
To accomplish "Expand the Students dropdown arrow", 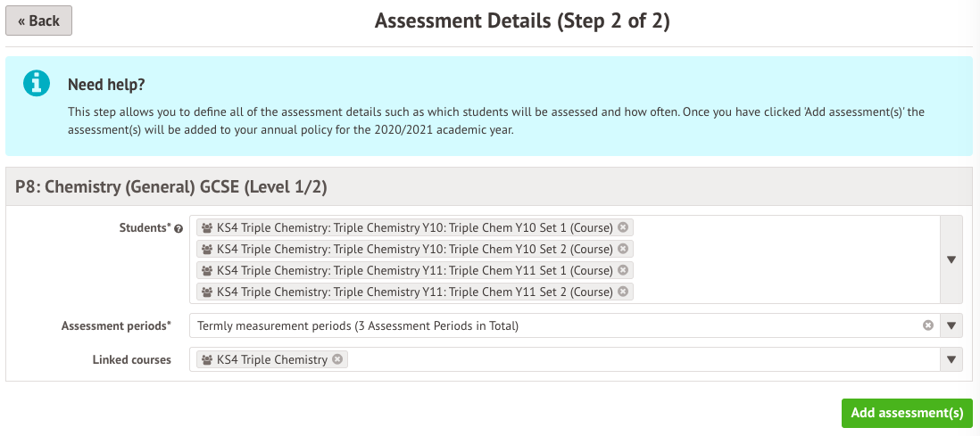I will pyautogui.click(x=951, y=259).
